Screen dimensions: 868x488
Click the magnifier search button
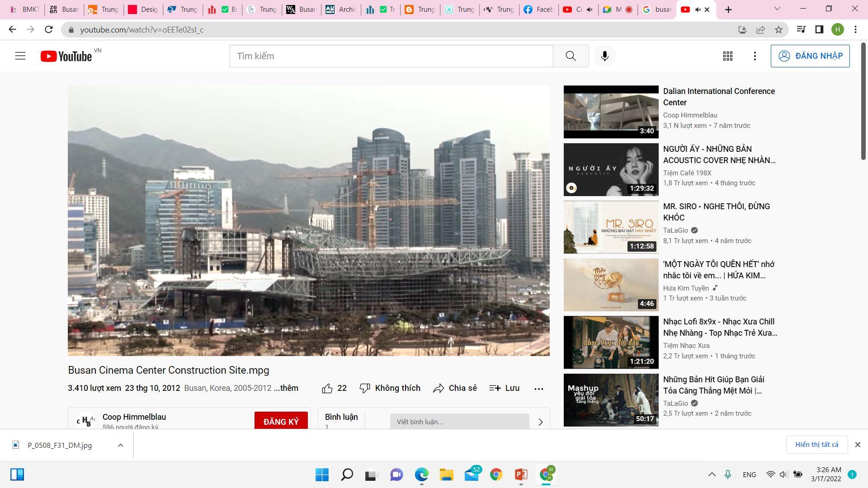tap(571, 56)
